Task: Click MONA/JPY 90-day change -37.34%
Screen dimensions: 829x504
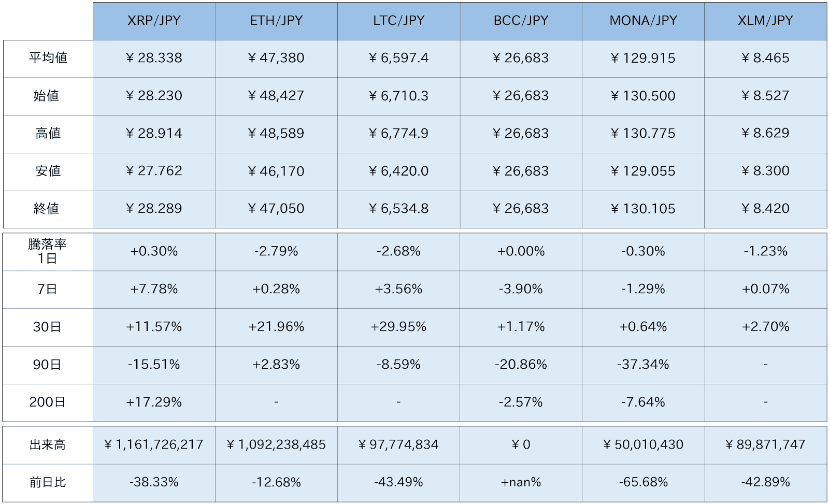Action: [x=643, y=365]
